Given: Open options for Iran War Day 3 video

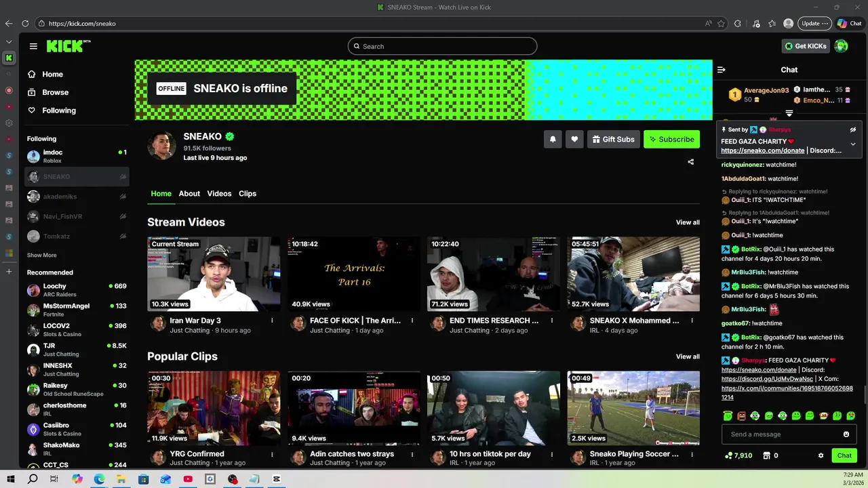Looking at the screenshot, I should pos(272,321).
